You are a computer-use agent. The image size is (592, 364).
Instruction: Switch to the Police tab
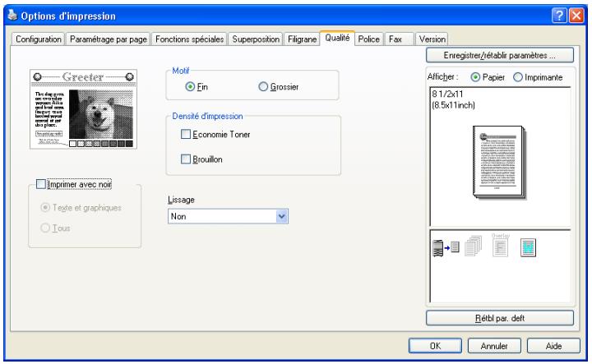(369, 39)
